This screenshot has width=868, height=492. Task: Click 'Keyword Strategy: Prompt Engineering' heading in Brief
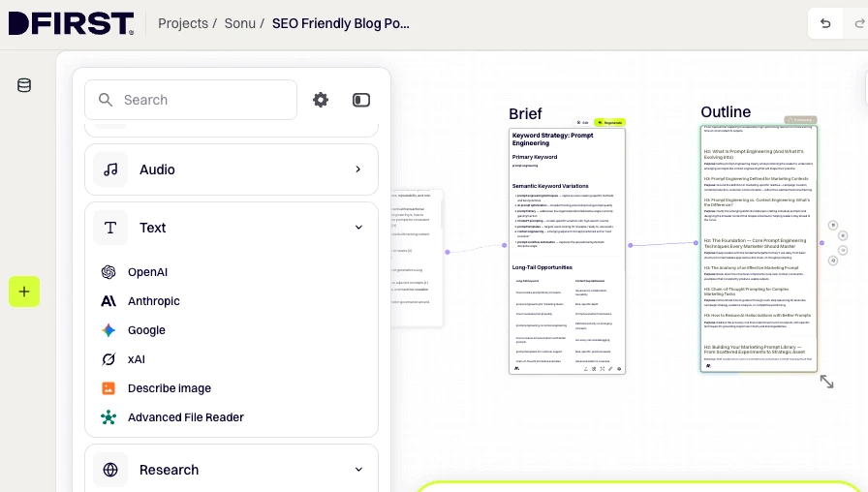[x=552, y=138]
